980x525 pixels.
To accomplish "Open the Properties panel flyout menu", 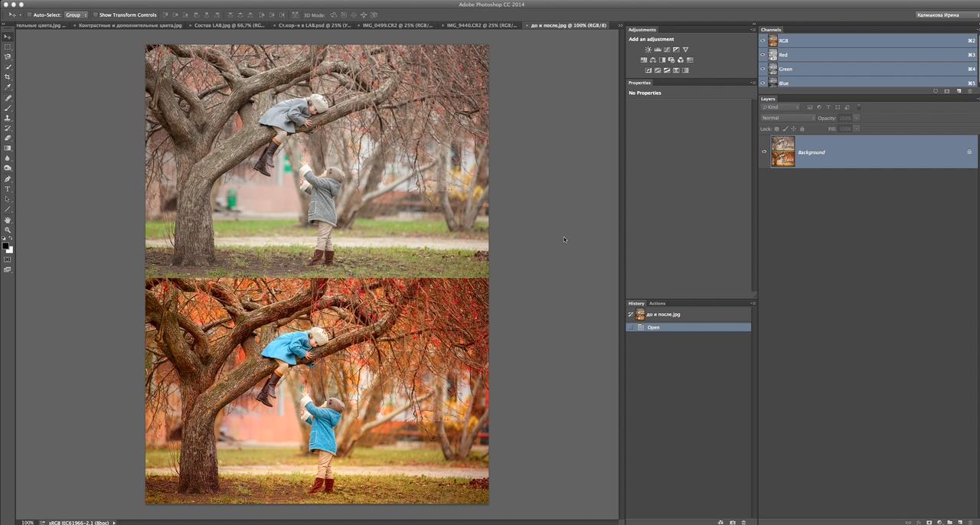I will (x=753, y=83).
